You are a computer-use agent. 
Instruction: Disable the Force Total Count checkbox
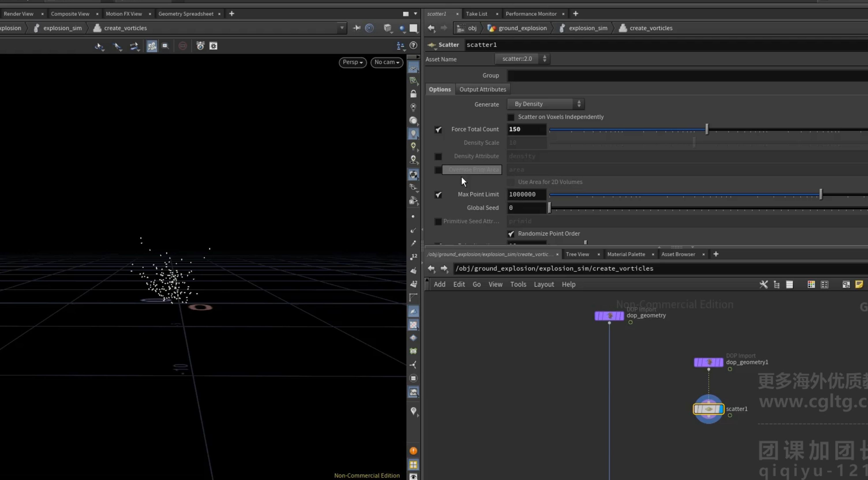438,129
